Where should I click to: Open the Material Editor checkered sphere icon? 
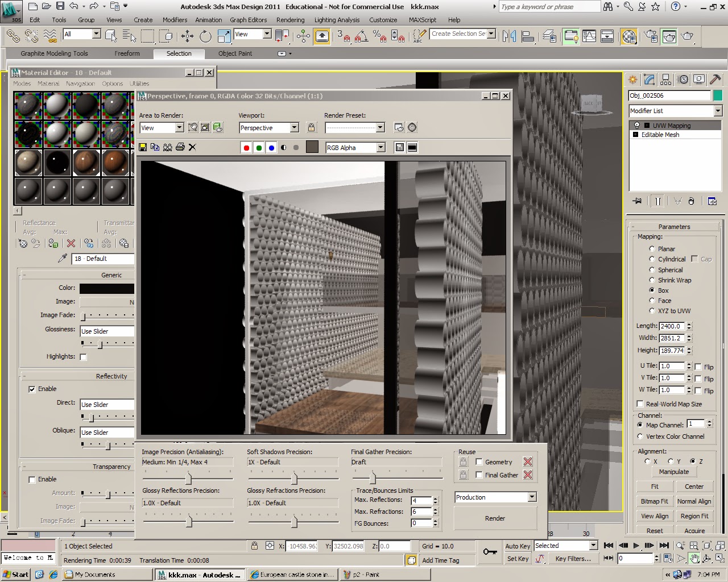pyautogui.click(x=629, y=36)
